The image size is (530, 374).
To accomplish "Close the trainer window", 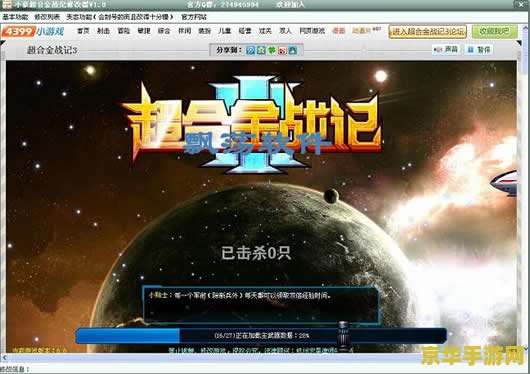I will [x=522, y=4].
